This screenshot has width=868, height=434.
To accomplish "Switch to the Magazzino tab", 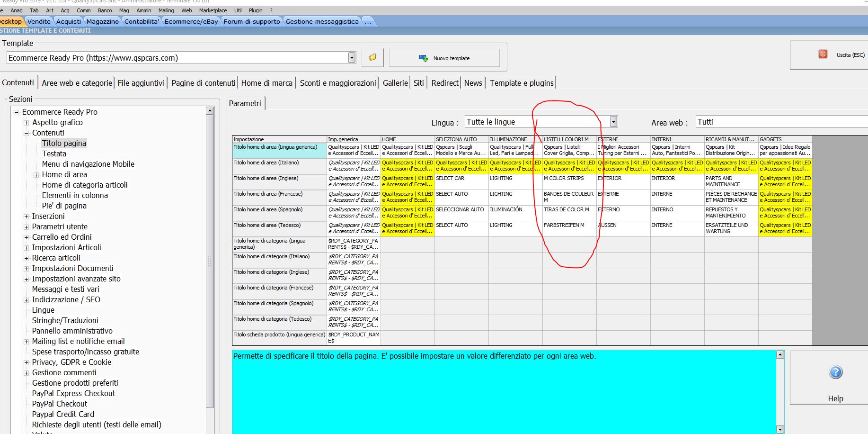I will 103,21.
